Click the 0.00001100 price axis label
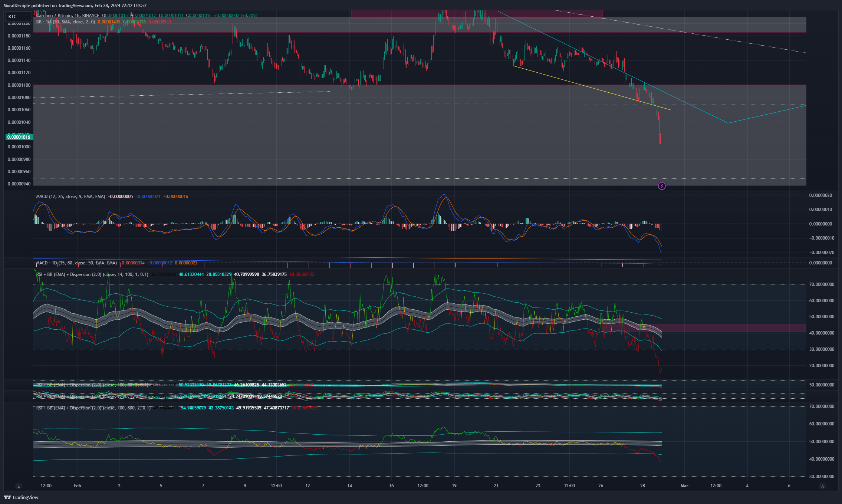The width and height of the screenshot is (842, 504). tap(19, 85)
